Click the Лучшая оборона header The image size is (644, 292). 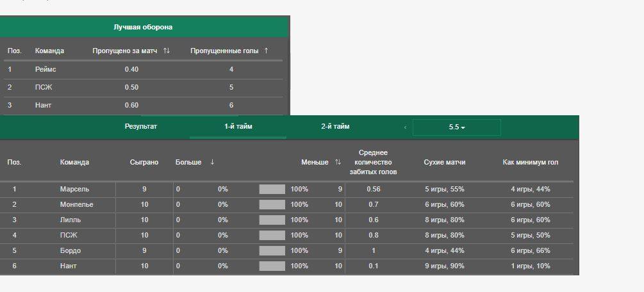(x=143, y=27)
